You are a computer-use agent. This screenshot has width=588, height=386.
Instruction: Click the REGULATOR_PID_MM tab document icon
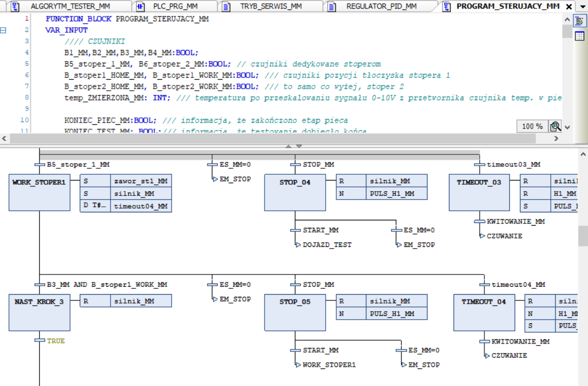click(332, 6)
